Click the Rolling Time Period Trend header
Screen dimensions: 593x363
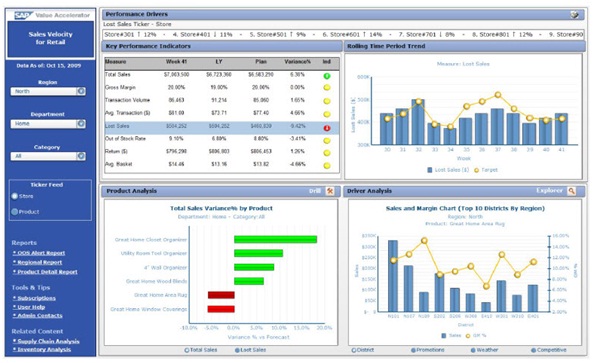click(464, 46)
